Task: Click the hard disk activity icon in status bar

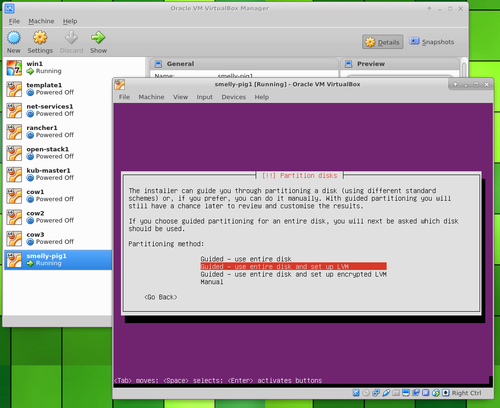Action: (x=356, y=393)
